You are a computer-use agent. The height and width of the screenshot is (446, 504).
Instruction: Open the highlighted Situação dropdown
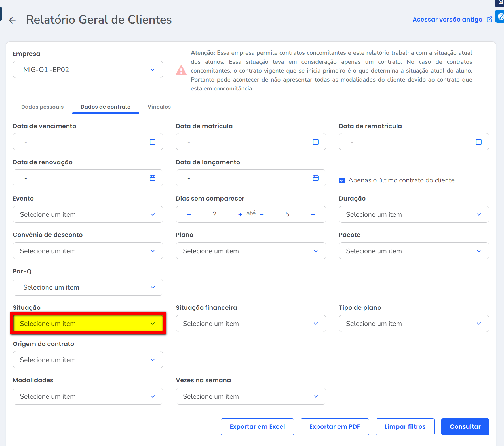click(x=88, y=324)
